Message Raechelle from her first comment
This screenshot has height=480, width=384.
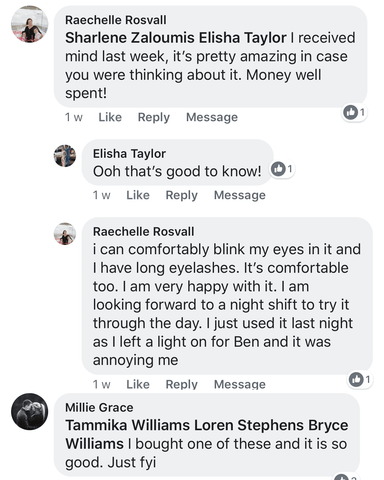pyautogui.click(x=212, y=117)
